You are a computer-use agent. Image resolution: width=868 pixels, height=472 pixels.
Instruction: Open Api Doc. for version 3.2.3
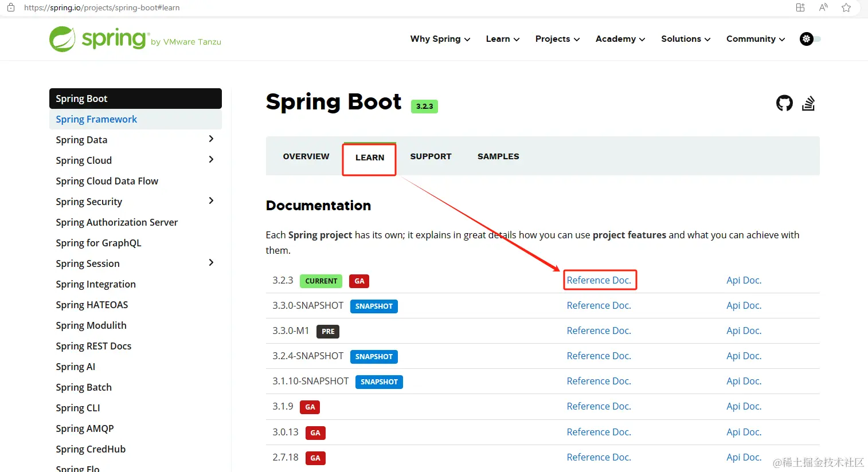(x=744, y=280)
